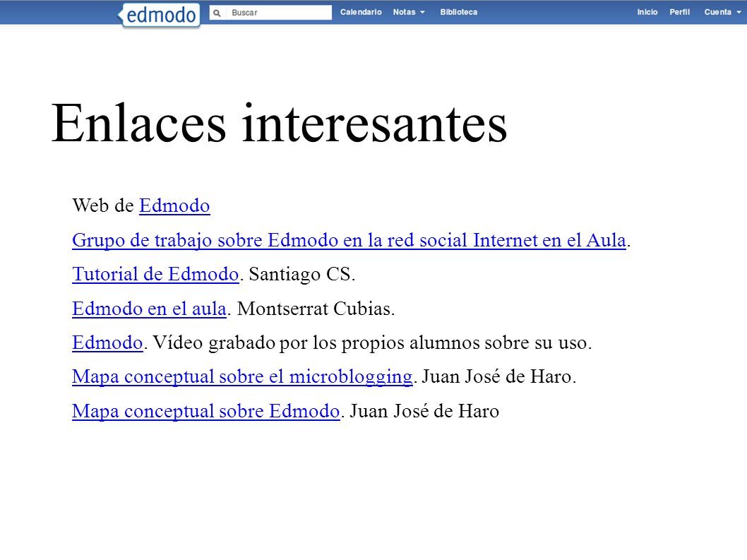Open Mapa conceptual sobre Edmodo link

click(x=205, y=411)
